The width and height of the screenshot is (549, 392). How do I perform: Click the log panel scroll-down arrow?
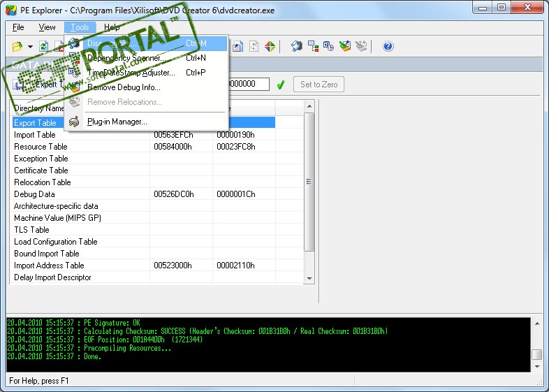coord(537,366)
